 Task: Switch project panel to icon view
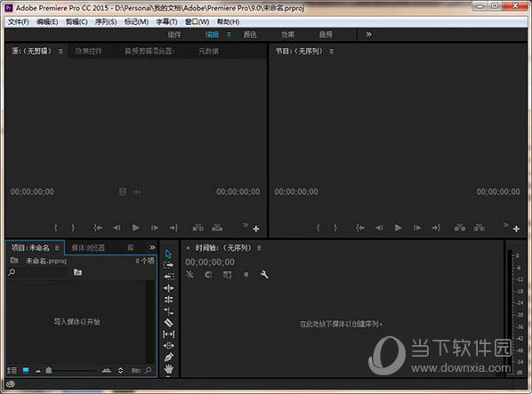tap(26, 370)
